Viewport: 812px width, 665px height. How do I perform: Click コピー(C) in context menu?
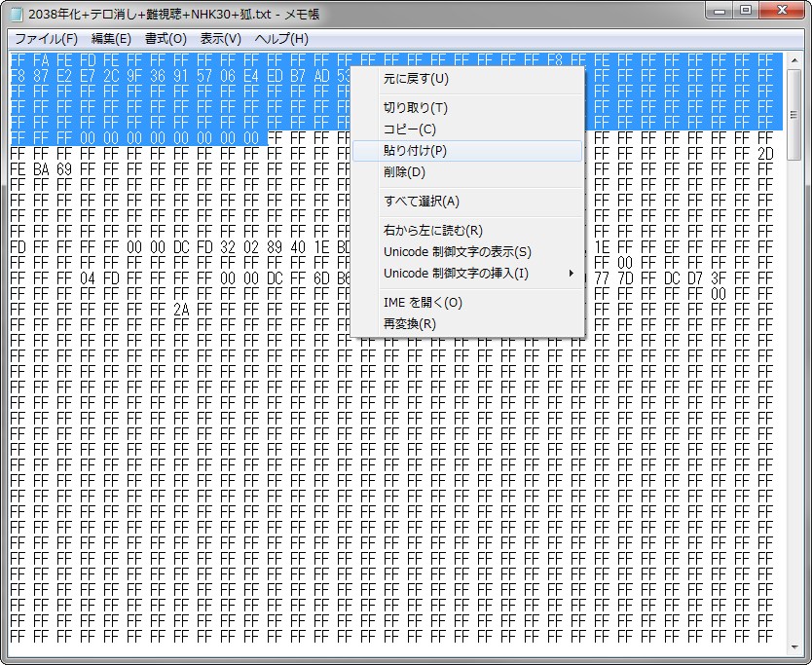(410, 129)
